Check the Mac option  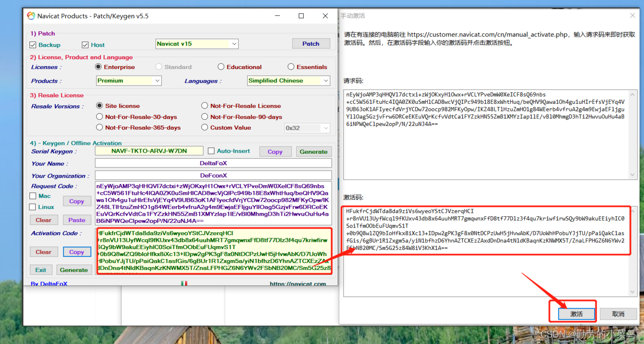pos(33,196)
